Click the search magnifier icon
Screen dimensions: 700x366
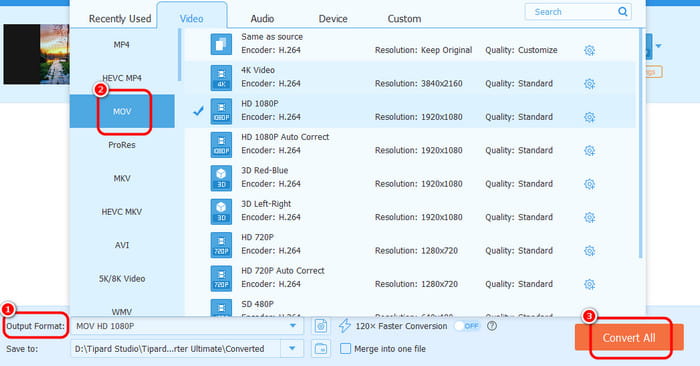[622, 12]
